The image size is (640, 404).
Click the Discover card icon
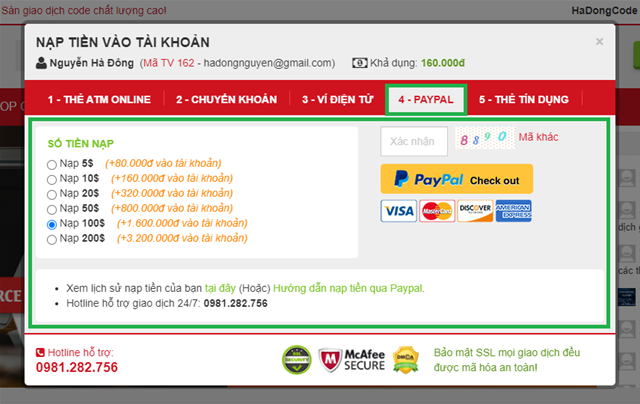pyautogui.click(x=475, y=211)
